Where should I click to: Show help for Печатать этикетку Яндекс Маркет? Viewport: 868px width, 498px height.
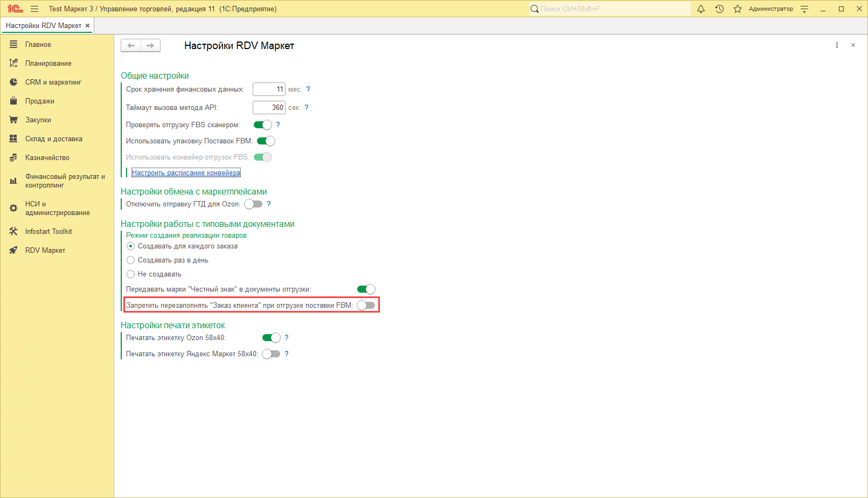click(x=287, y=354)
